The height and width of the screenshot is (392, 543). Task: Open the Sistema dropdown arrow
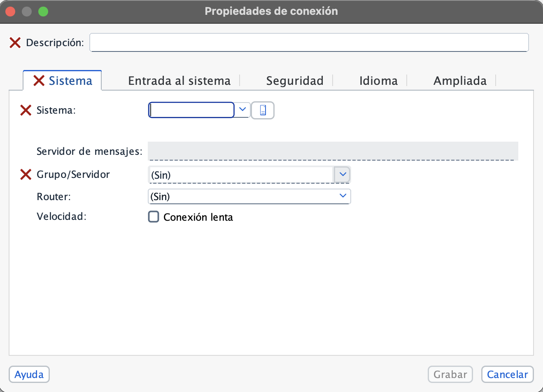pyautogui.click(x=242, y=110)
